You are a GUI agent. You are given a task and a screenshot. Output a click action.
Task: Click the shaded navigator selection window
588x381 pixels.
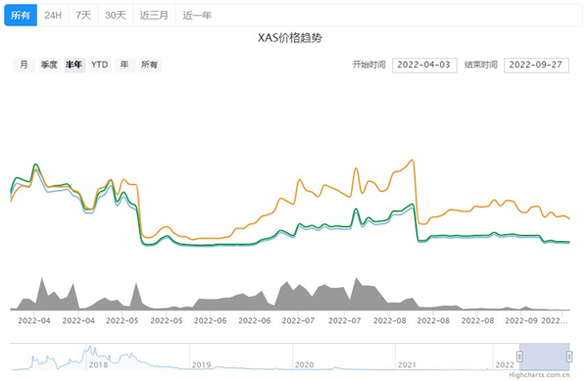545,357
